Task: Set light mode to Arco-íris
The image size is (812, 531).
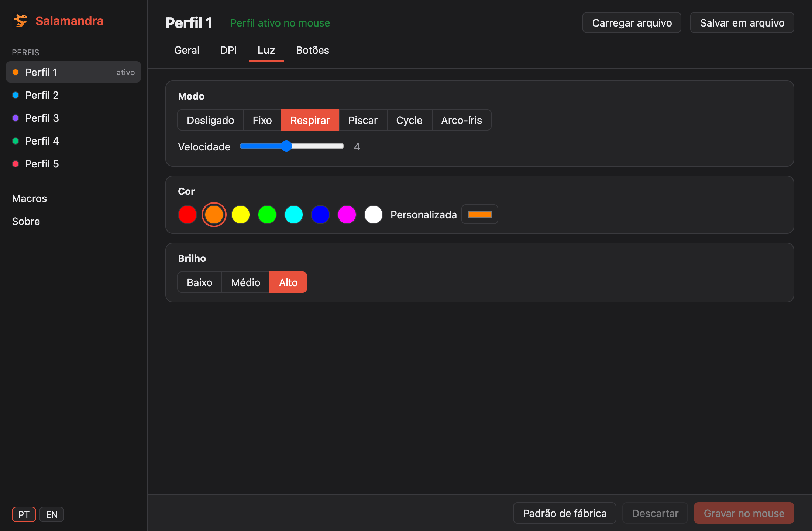Action: (462, 120)
